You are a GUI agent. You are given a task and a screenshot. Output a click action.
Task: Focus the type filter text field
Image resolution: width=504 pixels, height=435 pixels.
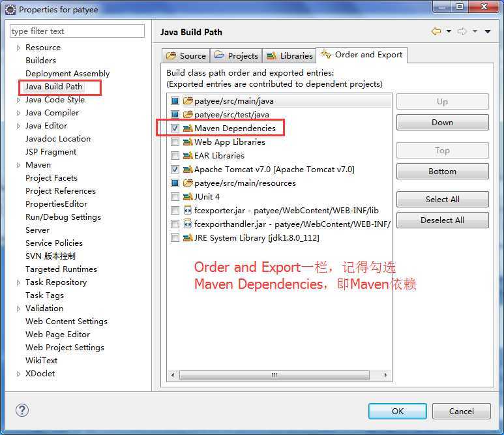(x=77, y=31)
